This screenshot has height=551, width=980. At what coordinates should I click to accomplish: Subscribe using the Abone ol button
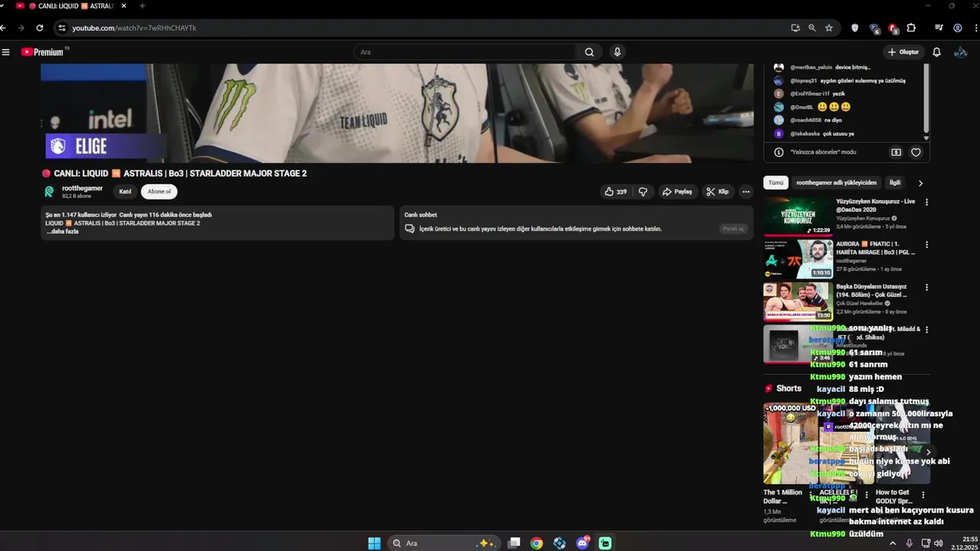pyautogui.click(x=159, y=191)
